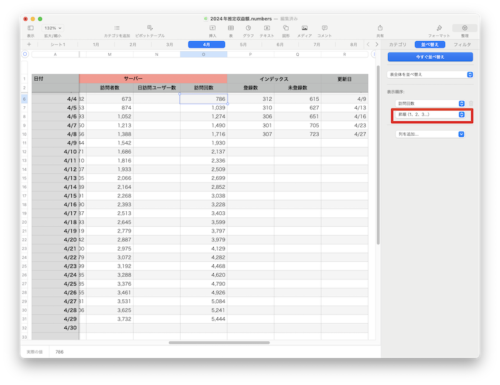500x385 pixels.
Task: Click the horizontal scrollbar under the table
Action: click(219, 342)
